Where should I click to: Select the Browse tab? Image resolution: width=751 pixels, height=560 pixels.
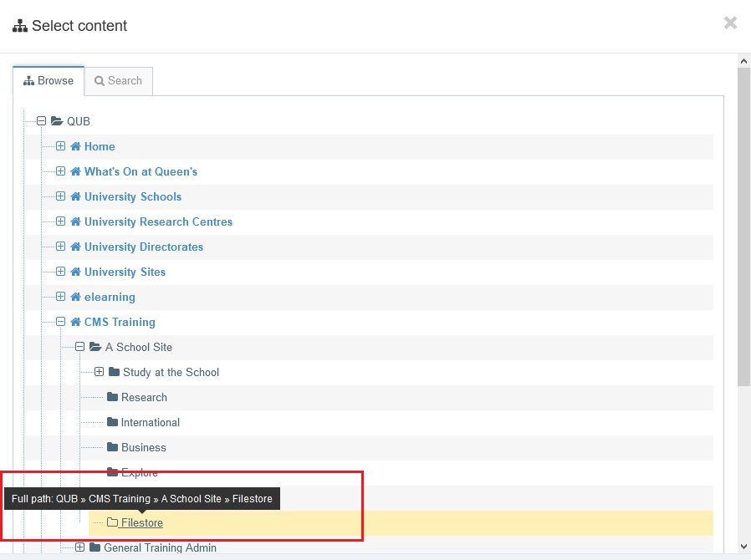click(48, 80)
